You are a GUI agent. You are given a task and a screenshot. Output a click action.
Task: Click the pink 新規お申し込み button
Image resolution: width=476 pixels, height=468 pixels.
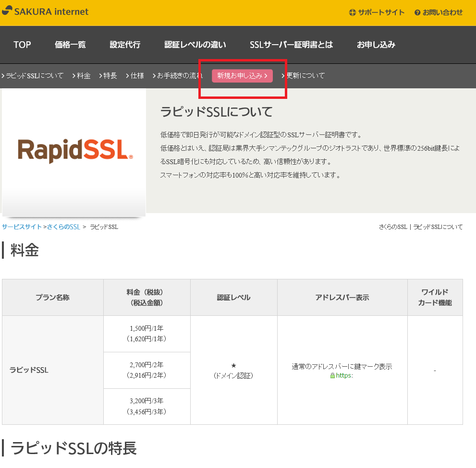tap(242, 76)
